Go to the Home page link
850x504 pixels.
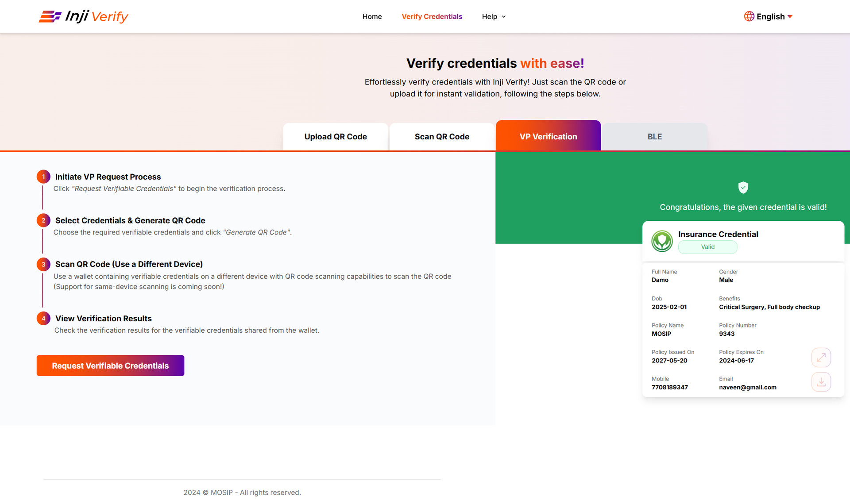[372, 16]
